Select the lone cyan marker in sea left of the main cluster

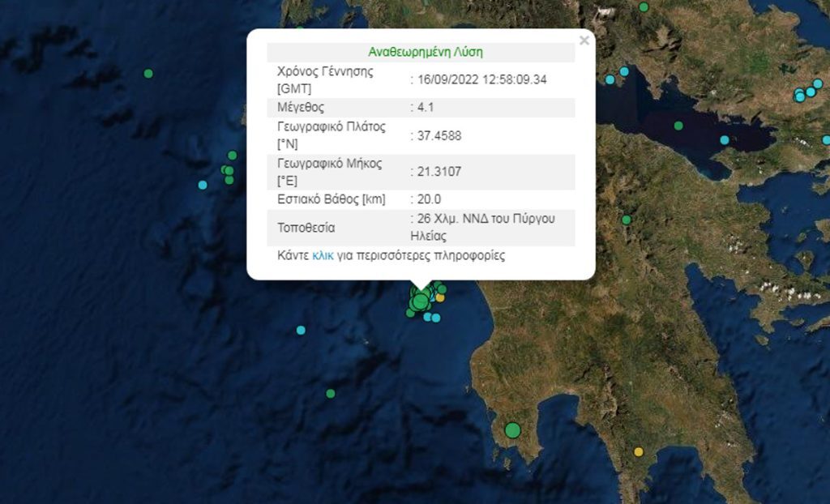[301, 330]
